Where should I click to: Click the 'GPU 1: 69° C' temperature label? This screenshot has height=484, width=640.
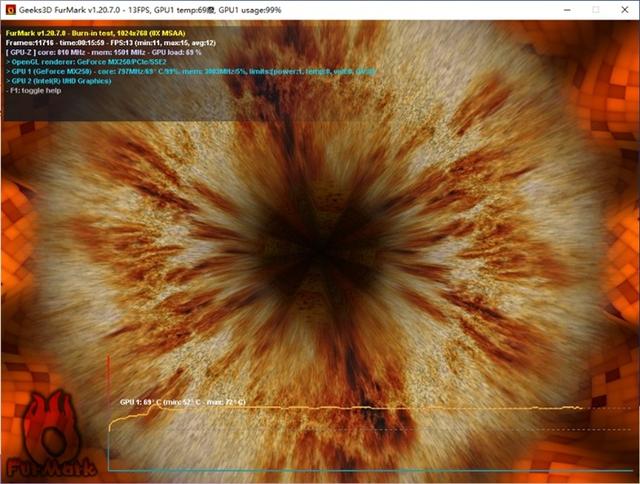[x=183, y=402]
